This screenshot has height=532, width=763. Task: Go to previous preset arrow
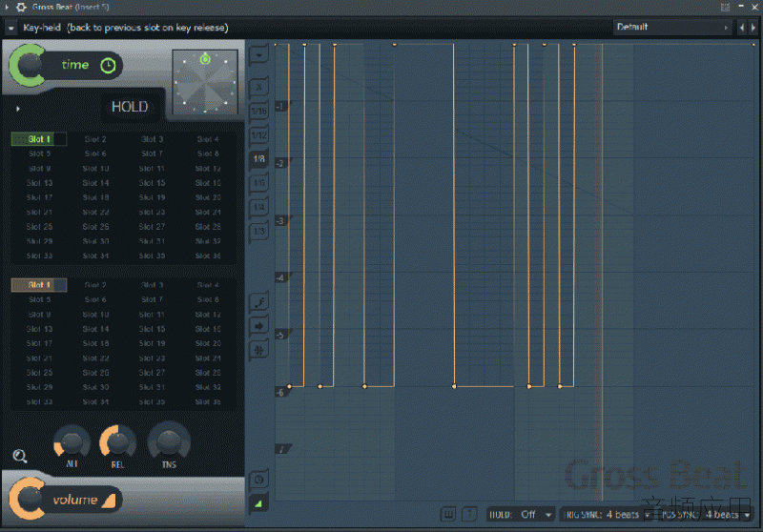pos(742,28)
